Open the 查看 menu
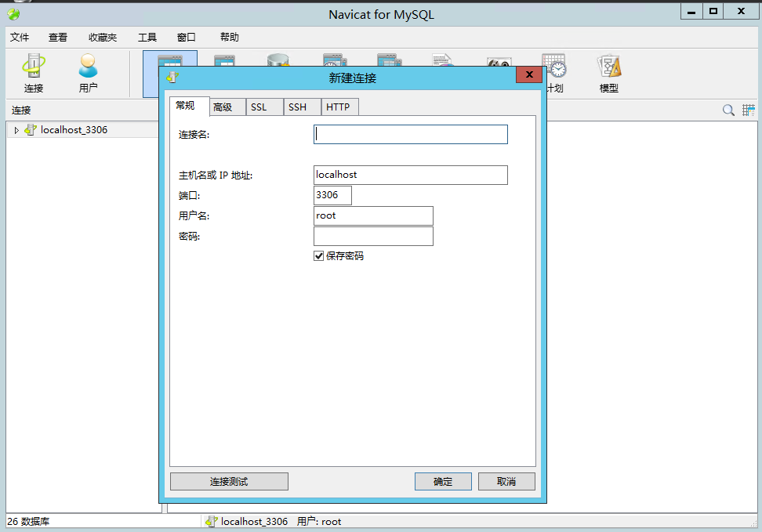The image size is (762, 532). pyautogui.click(x=58, y=38)
